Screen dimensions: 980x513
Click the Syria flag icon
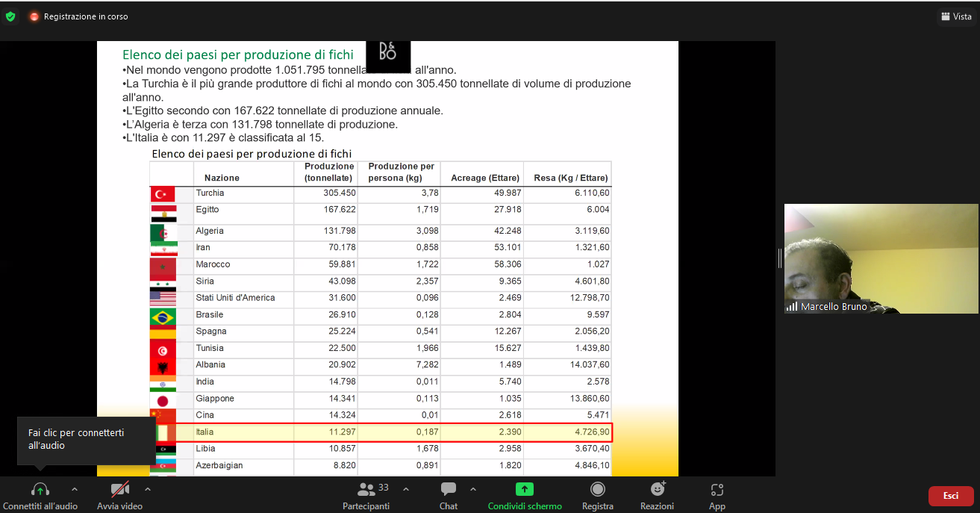(x=163, y=285)
